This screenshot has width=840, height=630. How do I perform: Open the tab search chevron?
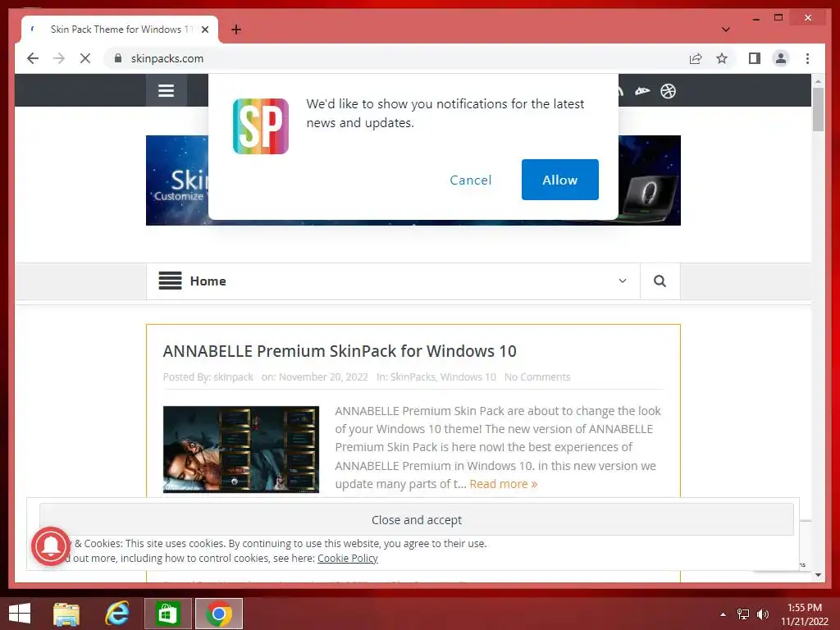(725, 30)
